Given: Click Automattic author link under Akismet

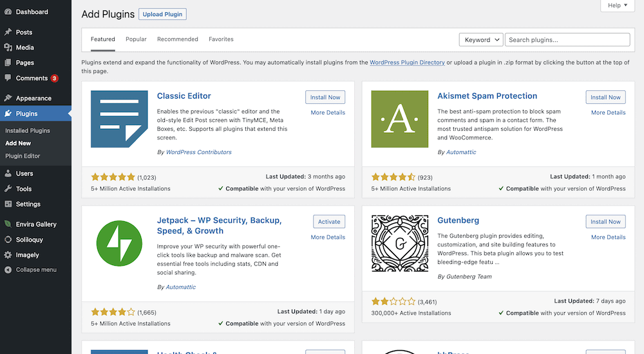Looking at the screenshot, I should [x=461, y=152].
